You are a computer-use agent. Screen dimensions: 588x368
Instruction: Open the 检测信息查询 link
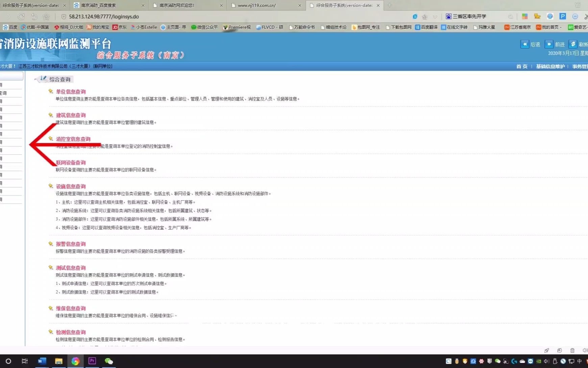click(x=71, y=332)
